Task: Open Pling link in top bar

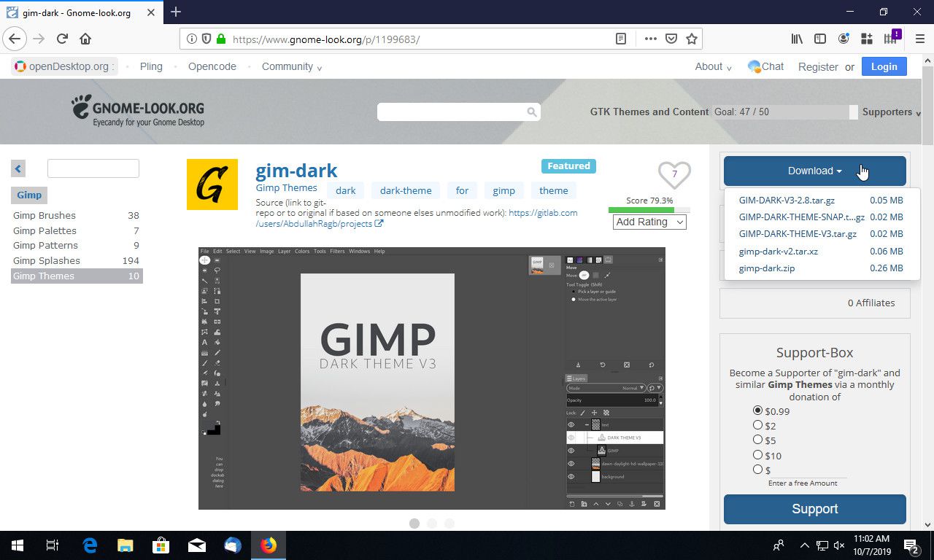Action: (x=151, y=66)
